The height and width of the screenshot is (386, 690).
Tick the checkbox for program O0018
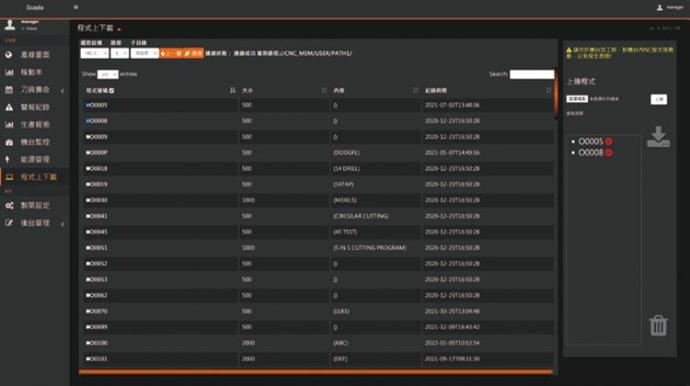[x=88, y=169]
